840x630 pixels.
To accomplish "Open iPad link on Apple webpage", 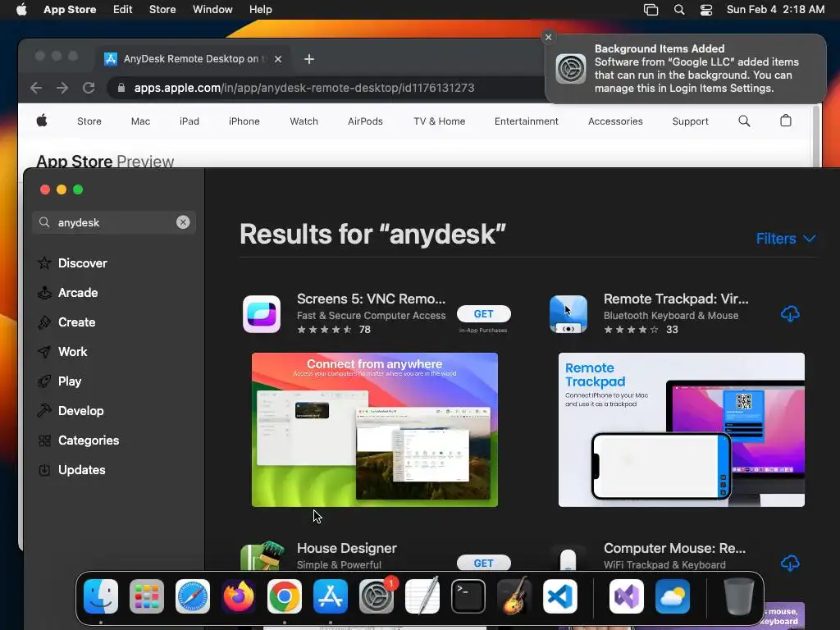I will [189, 121].
